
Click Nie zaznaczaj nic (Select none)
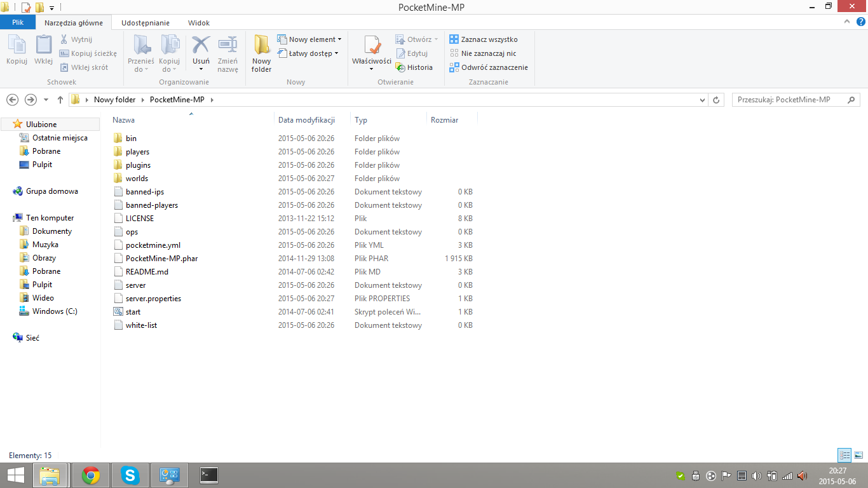[x=483, y=53]
